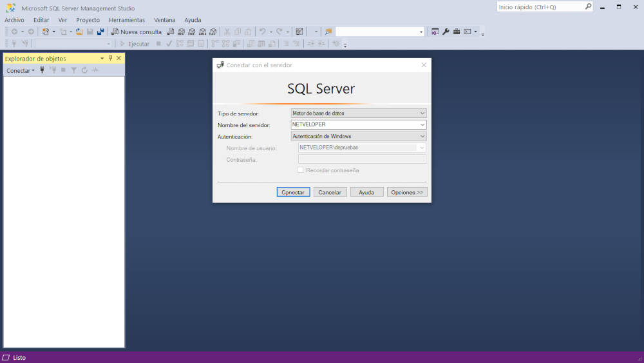Expand the New Project icon dropdown arrow
Viewport: 644px width, 363px height.
(54, 32)
